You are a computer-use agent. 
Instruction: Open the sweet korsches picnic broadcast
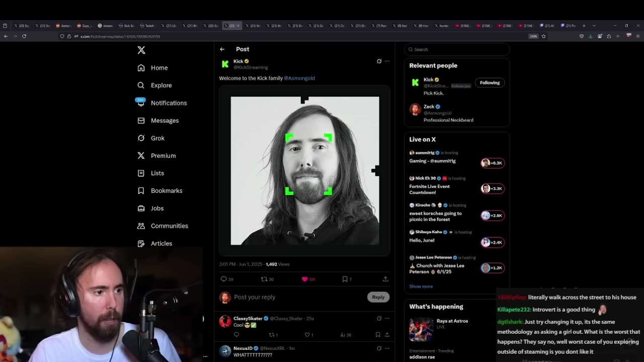tap(457, 213)
